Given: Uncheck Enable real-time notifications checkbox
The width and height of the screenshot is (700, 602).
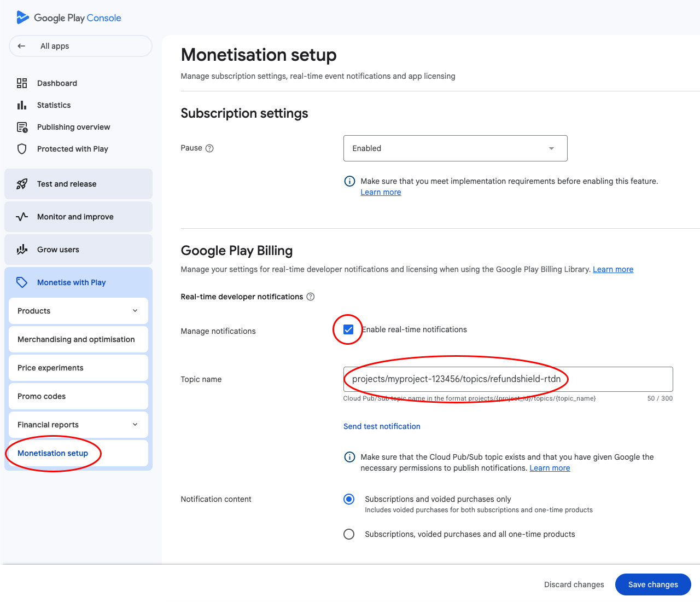Looking at the screenshot, I should pos(348,329).
